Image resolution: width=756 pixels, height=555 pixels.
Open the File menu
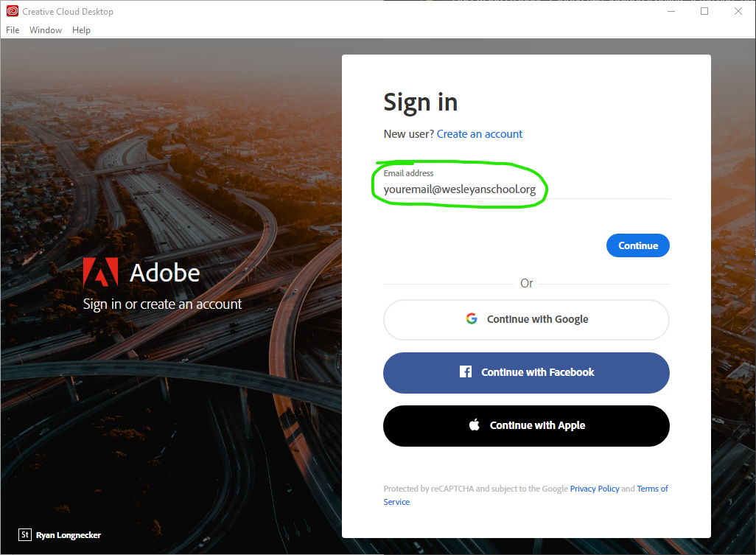click(x=12, y=29)
